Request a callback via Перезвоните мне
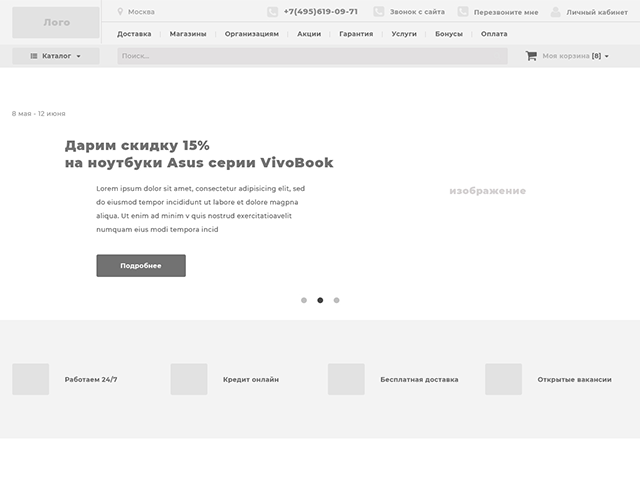This screenshot has width=640, height=480. tap(506, 12)
